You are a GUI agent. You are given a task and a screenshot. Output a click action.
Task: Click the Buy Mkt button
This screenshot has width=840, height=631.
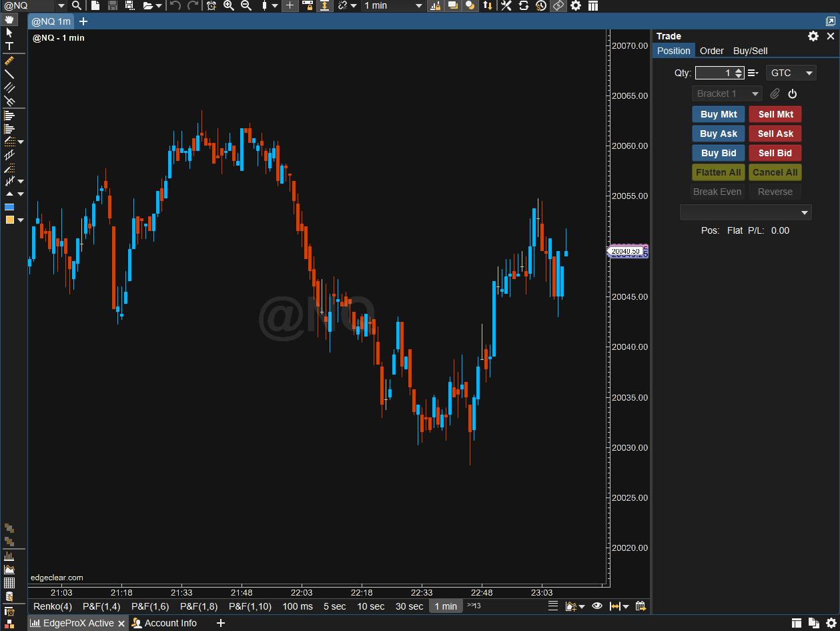coord(719,114)
